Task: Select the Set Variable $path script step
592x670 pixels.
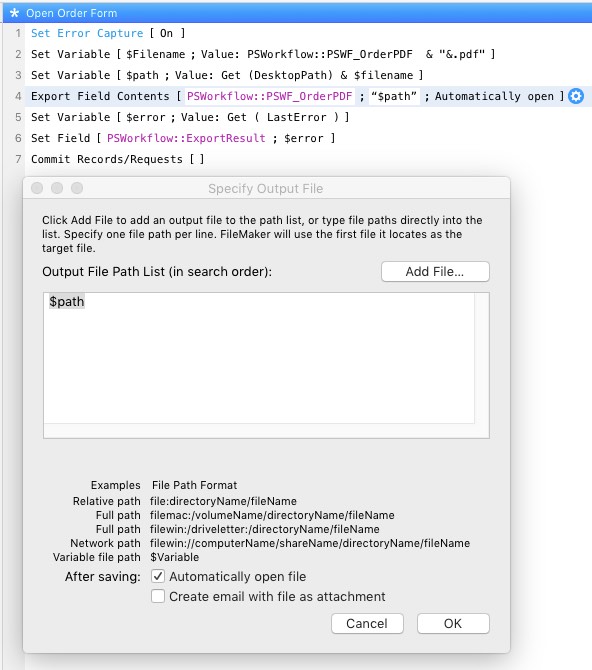Action: coord(227,75)
